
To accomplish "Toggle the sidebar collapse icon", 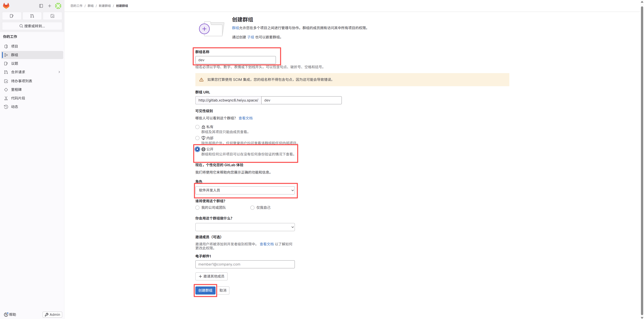I will click(41, 6).
